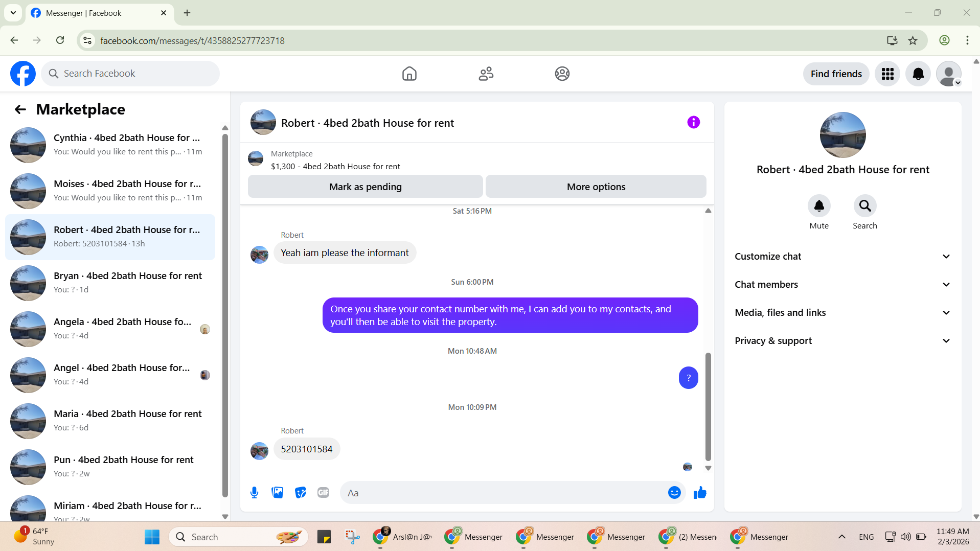Expand the Customize chat section

point(842,257)
